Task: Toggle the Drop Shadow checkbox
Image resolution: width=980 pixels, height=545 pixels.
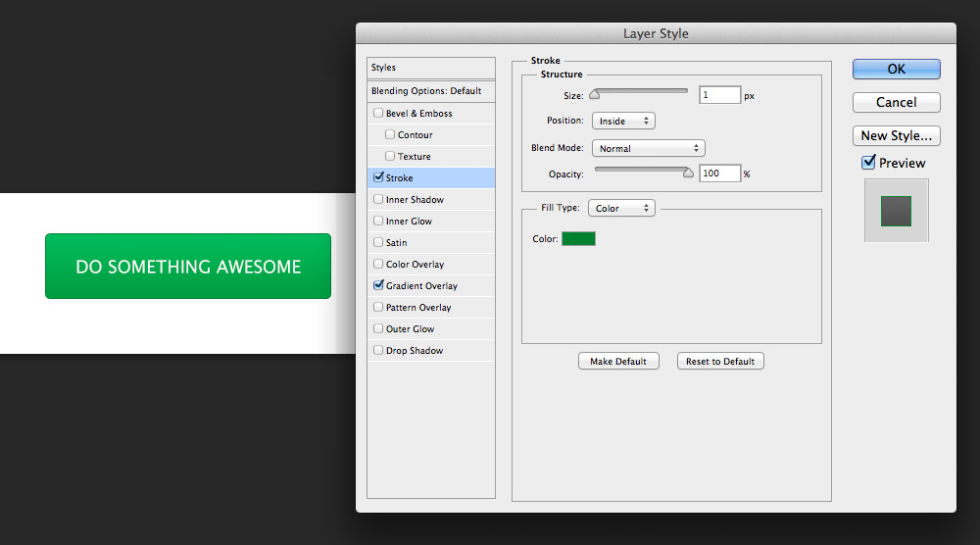Action: click(378, 351)
